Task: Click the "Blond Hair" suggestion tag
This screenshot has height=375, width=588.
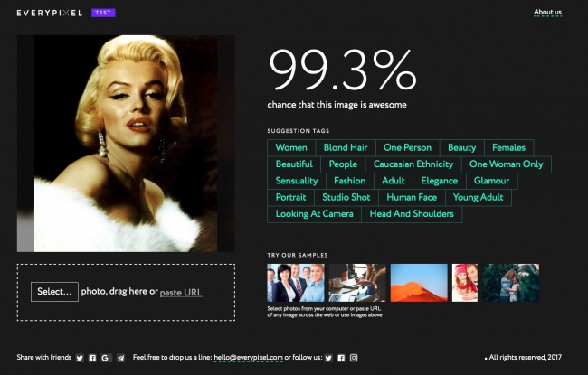Action: tap(346, 147)
